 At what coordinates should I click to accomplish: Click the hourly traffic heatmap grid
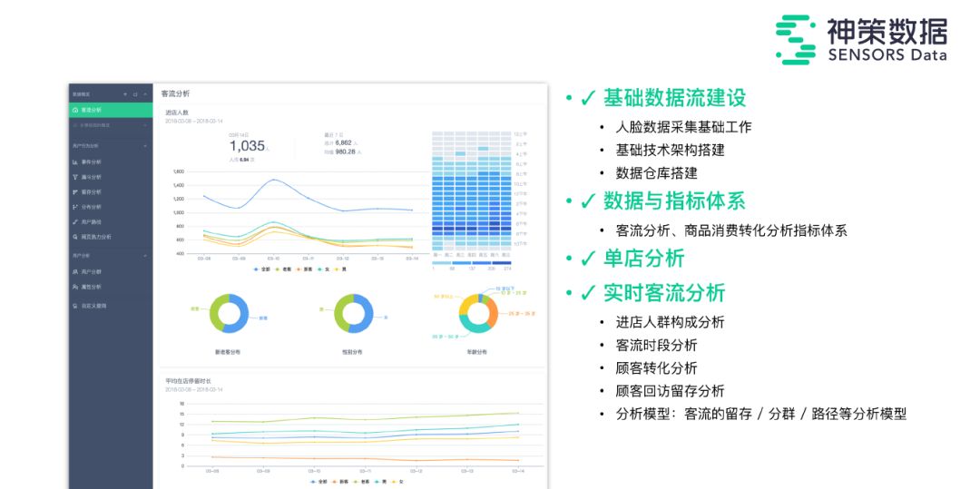[x=472, y=191]
